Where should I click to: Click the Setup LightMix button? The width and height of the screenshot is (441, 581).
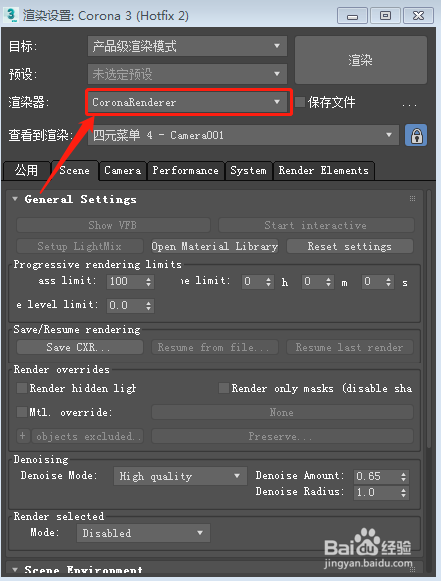[x=80, y=246]
